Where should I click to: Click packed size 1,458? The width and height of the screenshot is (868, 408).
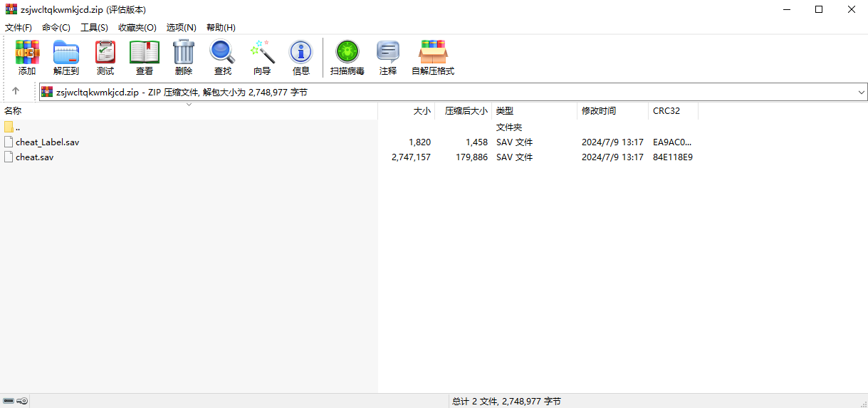[x=476, y=142]
